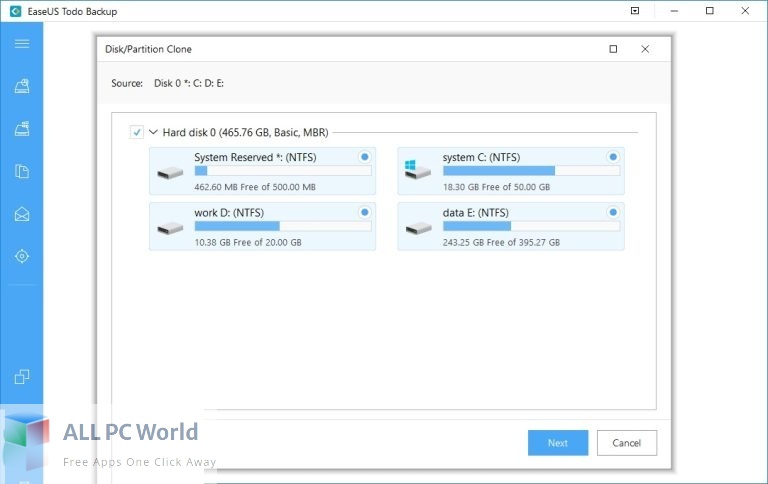The image size is (768, 484).
Task: Minimize the EaseUS Todo Backup window
Action: [x=674, y=11]
